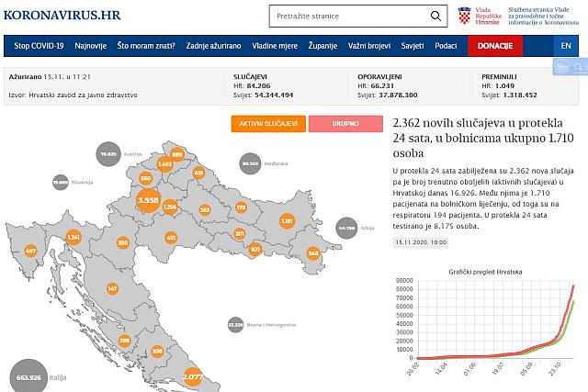
Task: Click the 1.241 cases bubble on map
Action: pos(74,238)
